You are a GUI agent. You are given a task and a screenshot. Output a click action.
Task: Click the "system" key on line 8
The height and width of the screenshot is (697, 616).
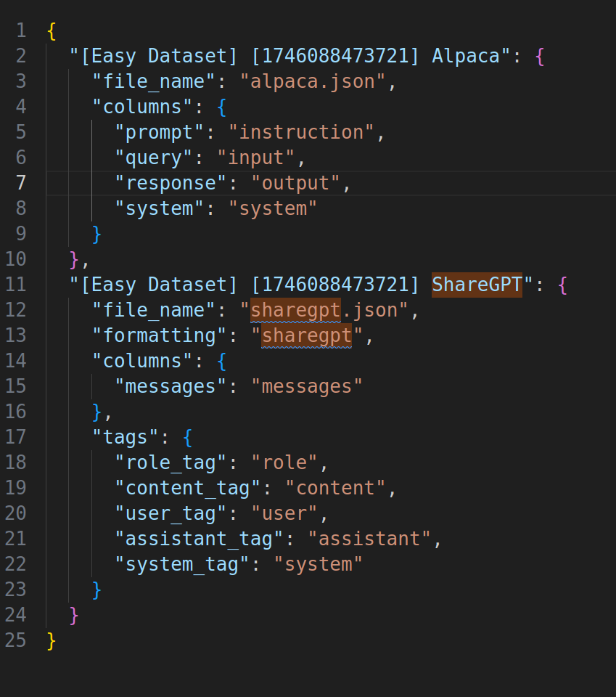(160, 209)
